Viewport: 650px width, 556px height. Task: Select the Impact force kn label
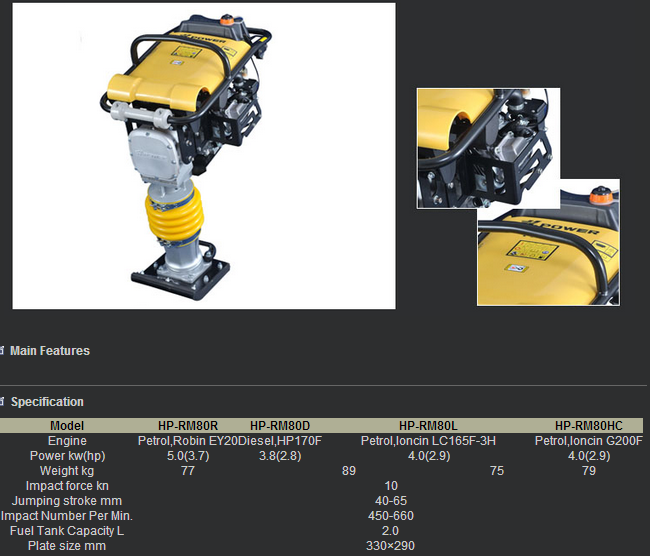click(x=67, y=486)
